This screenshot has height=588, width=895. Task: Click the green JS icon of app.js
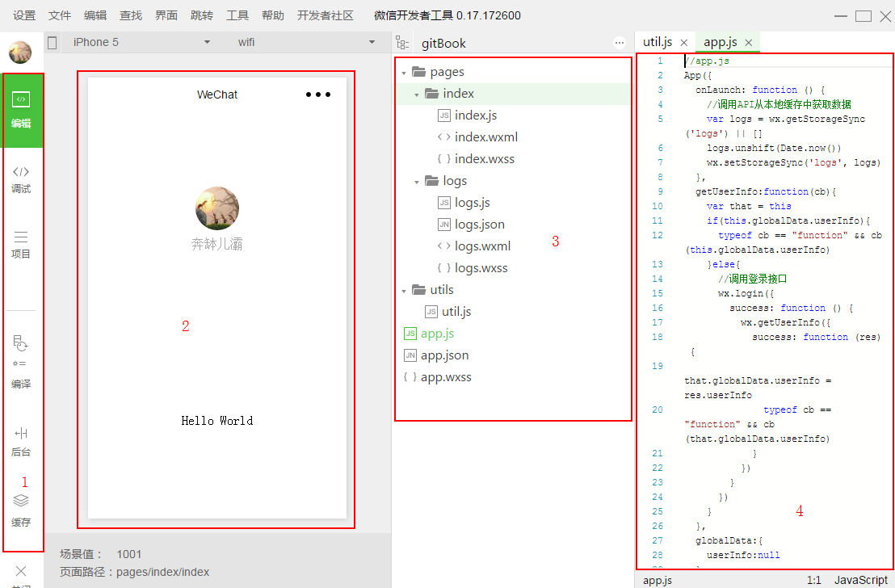point(410,334)
